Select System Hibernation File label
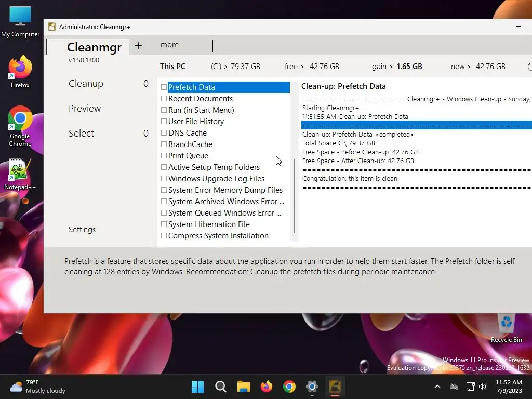Viewport: 532px width, 399px height. [209, 224]
